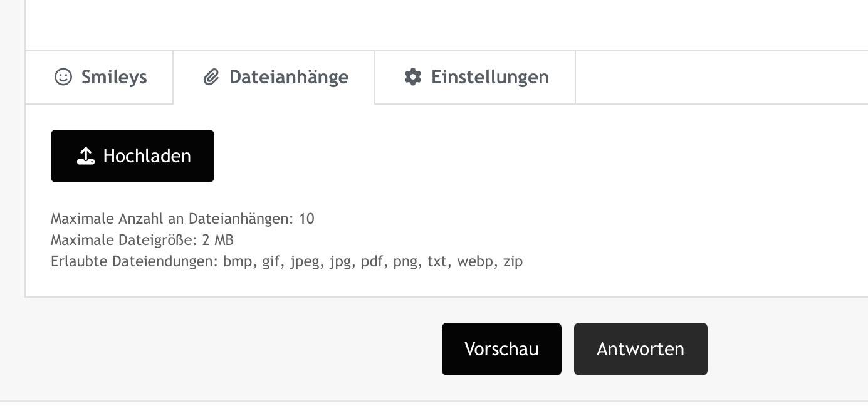Click the paperclip attachment icon
Image resolution: width=868 pixels, height=408 pixels.
(x=211, y=77)
